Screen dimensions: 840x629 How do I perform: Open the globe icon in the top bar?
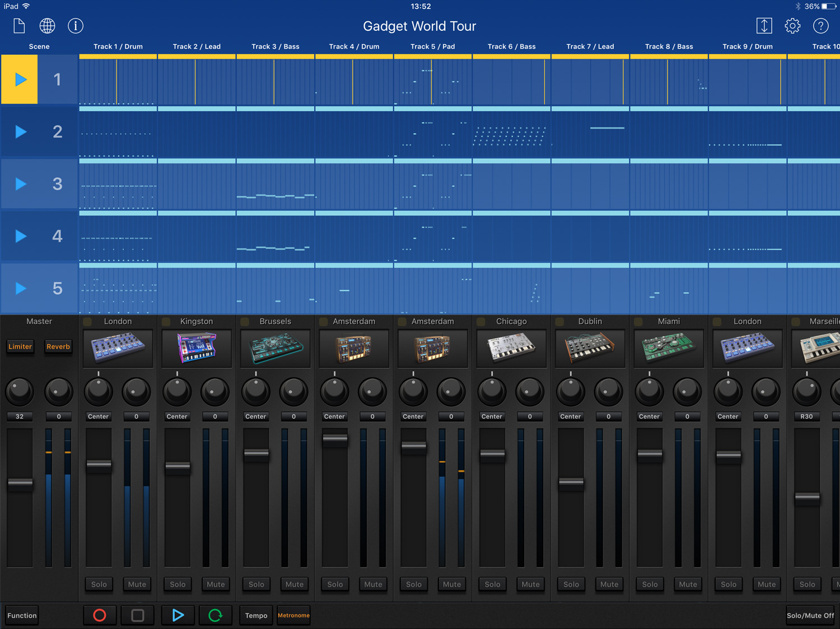[x=47, y=26]
